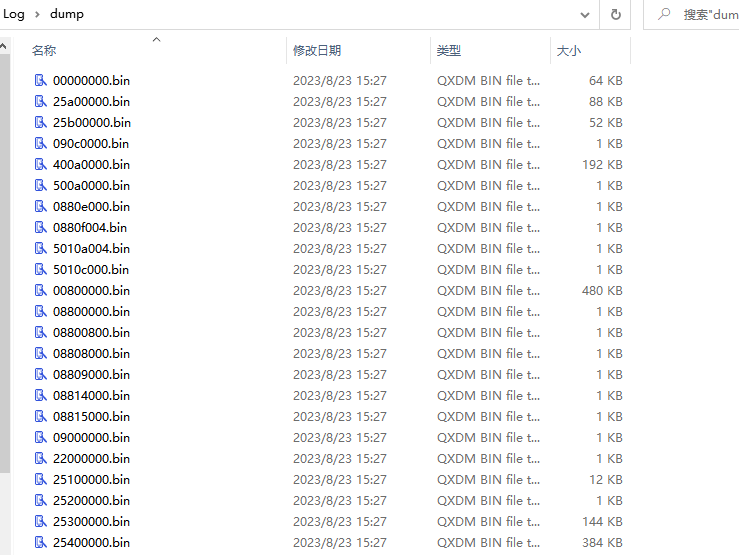Viewport: 739px width, 555px height.
Task: Click the file icon of 08815000.bin
Action: pyautogui.click(x=41, y=417)
